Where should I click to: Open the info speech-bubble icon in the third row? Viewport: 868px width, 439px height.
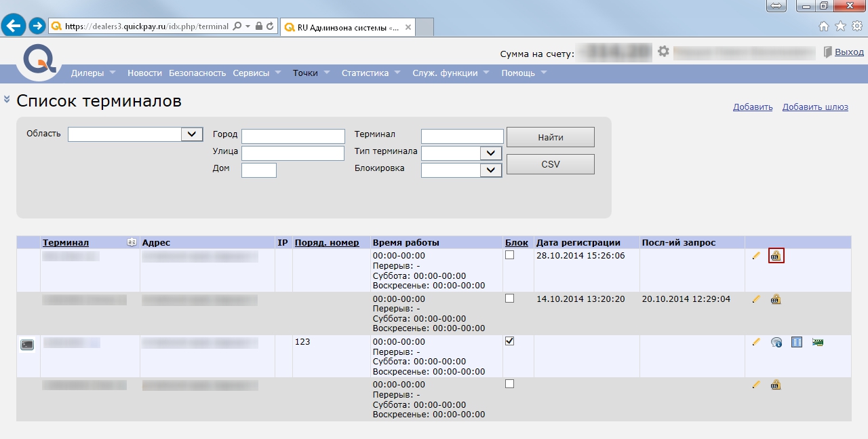coord(776,342)
